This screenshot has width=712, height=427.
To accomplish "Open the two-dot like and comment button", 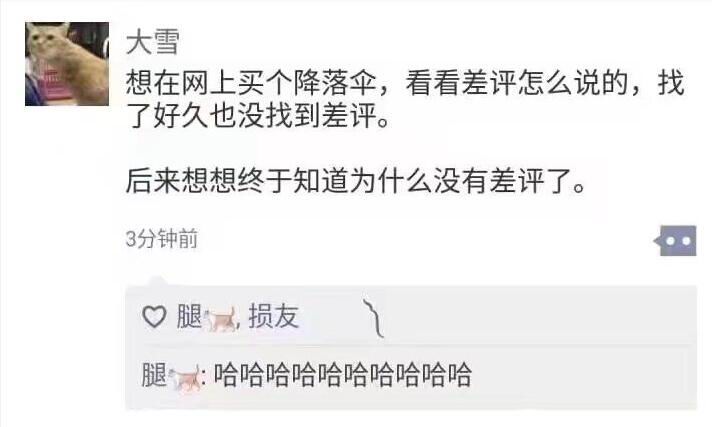I will pyautogui.click(x=675, y=241).
